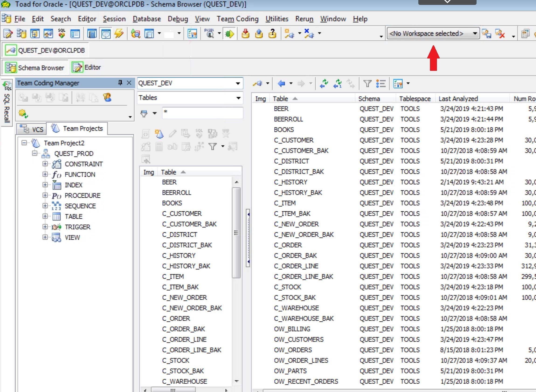The width and height of the screenshot is (536, 392).
Task: Click the commit download-arrow icon
Action: click(245, 34)
